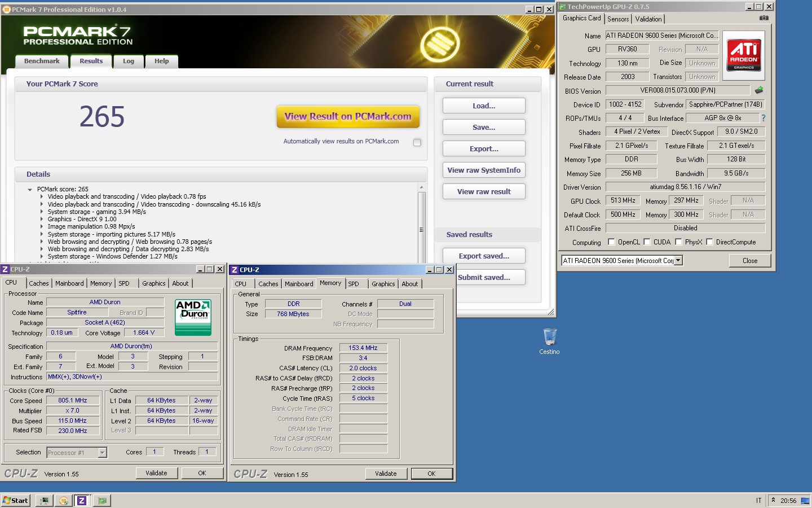Screen dimensions: 812x508
Task: Click the Save... result button
Action: click(x=484, y=127)
